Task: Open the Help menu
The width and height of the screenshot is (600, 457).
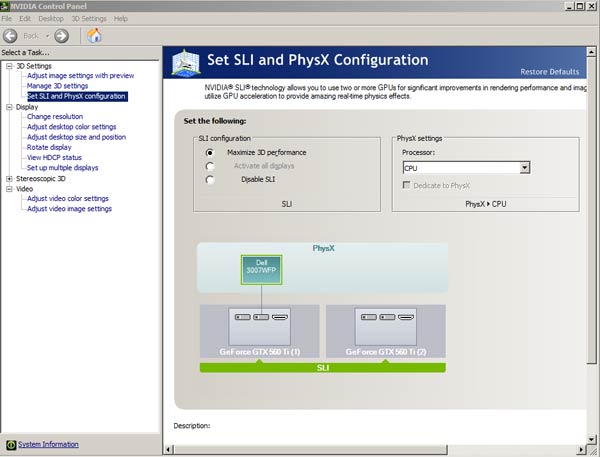Action: [x=121, y=18]
